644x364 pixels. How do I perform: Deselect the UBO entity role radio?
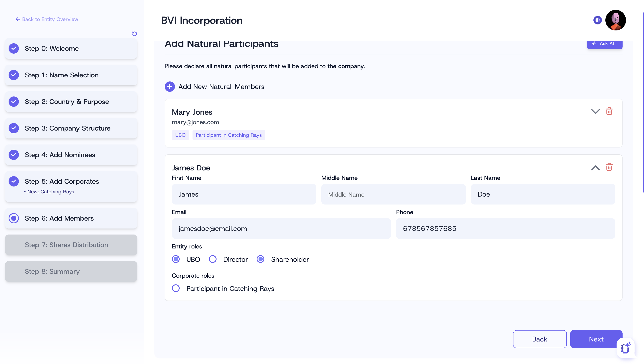176,259
